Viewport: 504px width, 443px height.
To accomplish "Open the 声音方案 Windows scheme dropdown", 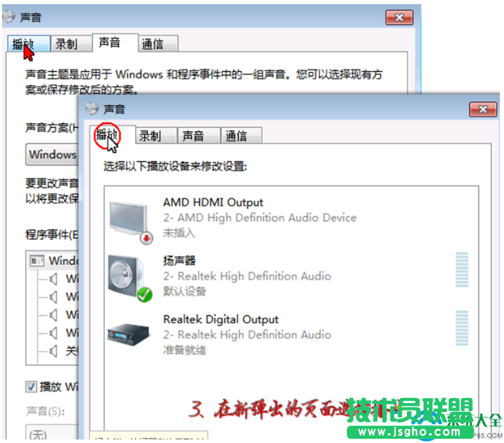I will [x=52, y=154].
